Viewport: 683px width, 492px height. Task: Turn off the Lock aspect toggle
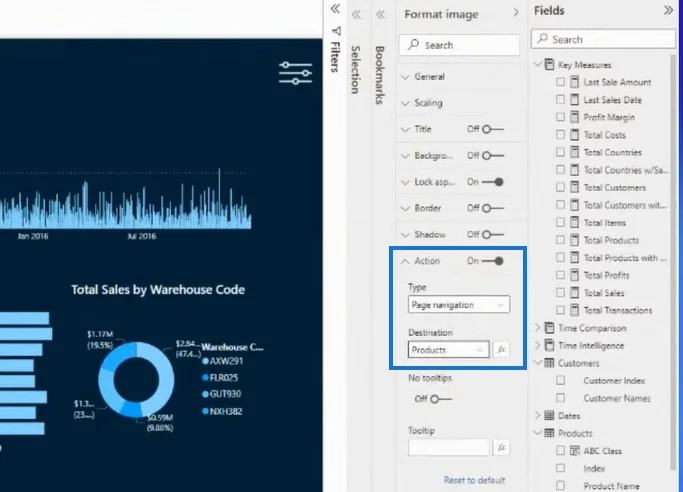493,182
